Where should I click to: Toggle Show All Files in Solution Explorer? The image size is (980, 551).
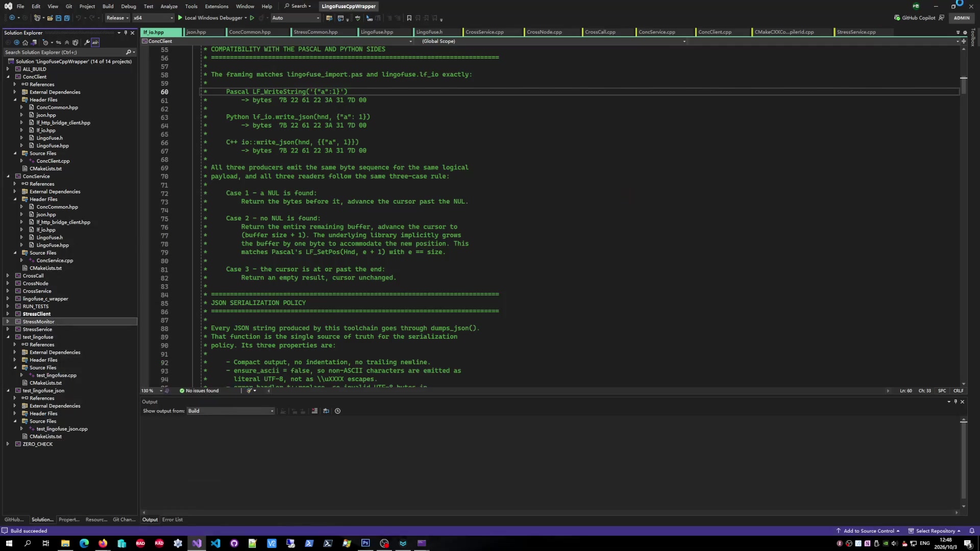coord(76,42)
